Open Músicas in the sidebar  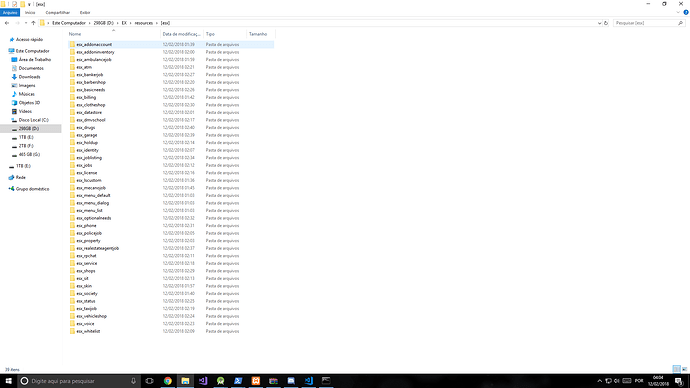coord(26,94)
